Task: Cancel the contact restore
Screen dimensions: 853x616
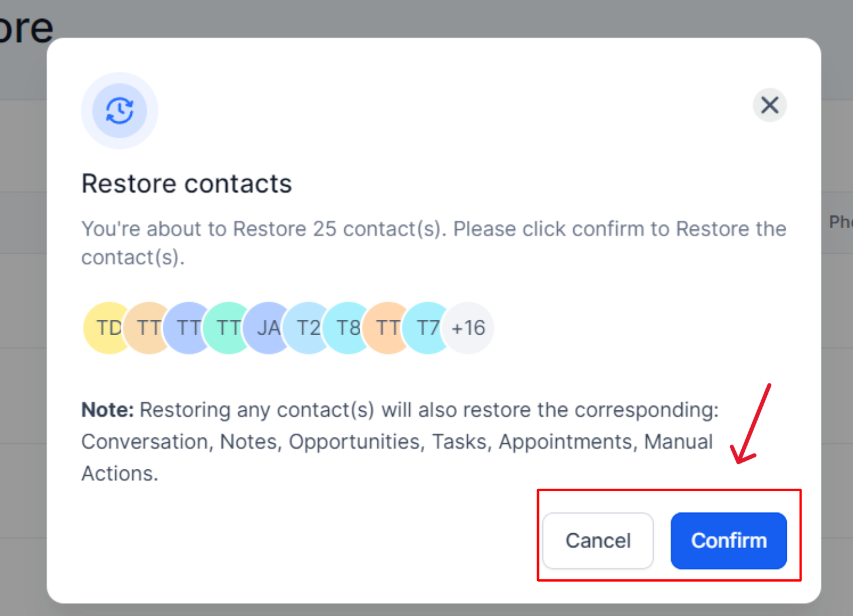Action: [598, 540]
